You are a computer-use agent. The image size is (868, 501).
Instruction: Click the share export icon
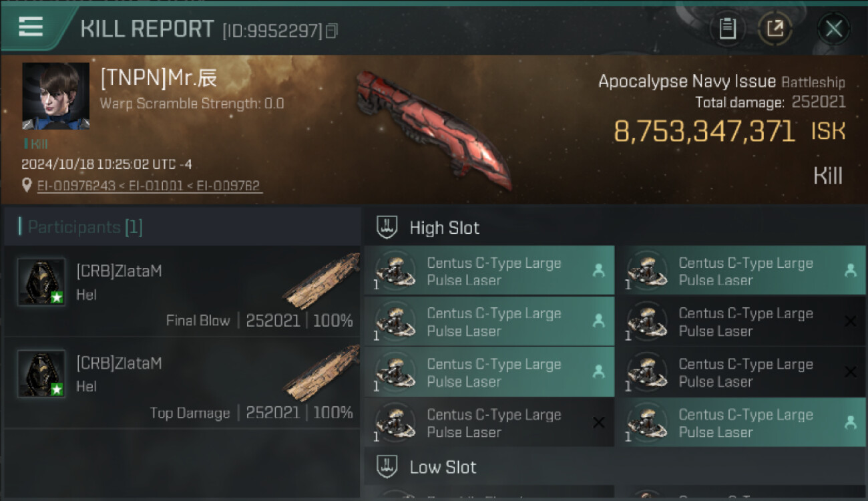(775, 29)
